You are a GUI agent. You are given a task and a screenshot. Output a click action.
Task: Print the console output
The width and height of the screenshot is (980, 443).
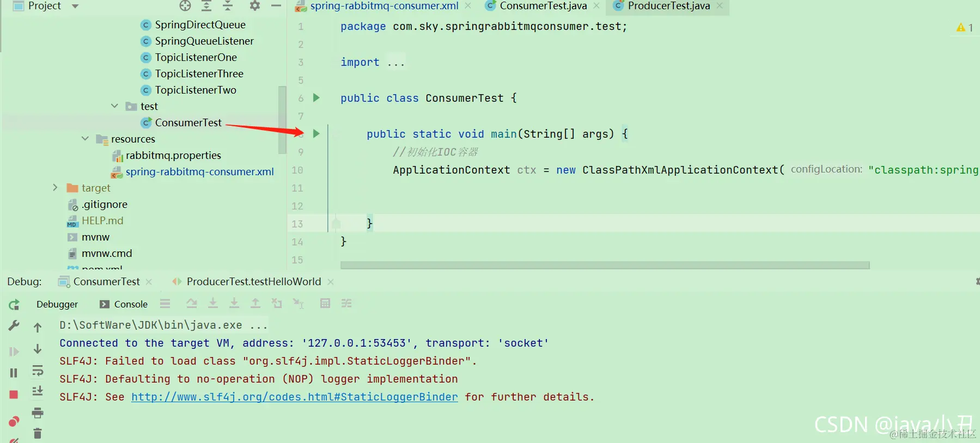tap(38, 413)
